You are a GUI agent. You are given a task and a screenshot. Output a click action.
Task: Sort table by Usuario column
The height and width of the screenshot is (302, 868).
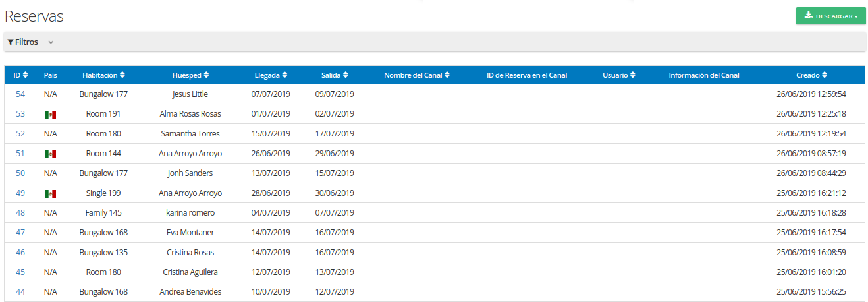[619, 75]
